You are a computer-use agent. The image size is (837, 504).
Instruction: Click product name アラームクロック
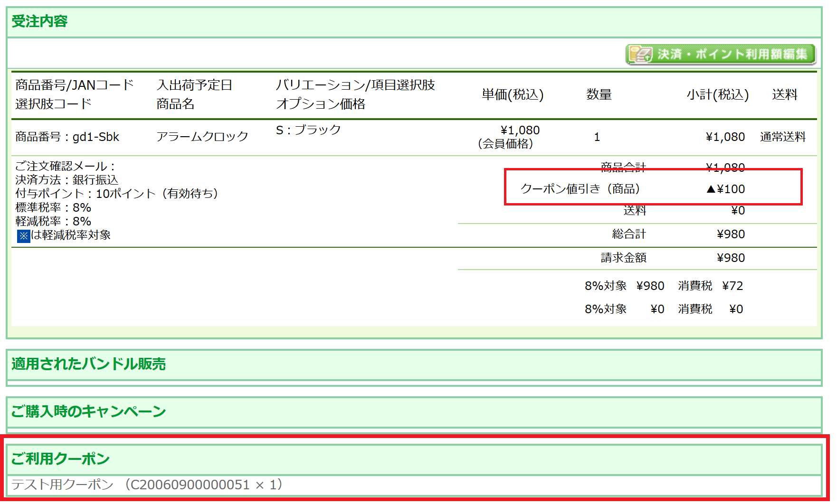tap(202, 137)
